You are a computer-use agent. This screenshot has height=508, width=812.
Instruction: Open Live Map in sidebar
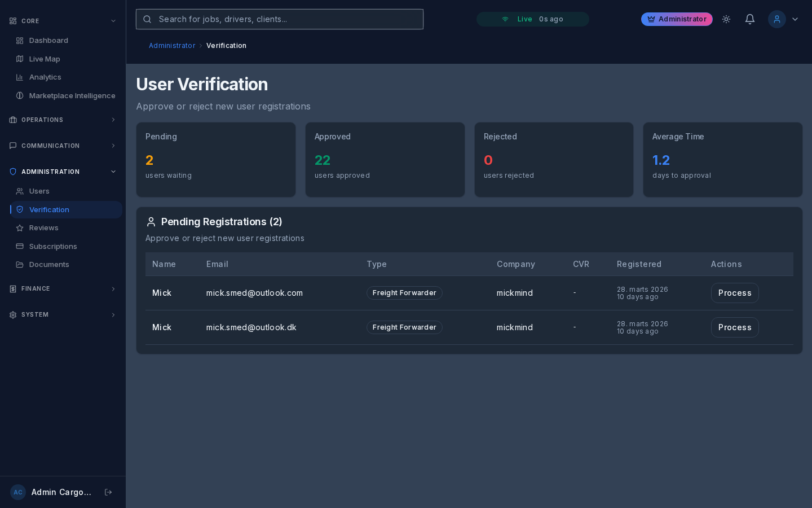click(x=45, y=59)
